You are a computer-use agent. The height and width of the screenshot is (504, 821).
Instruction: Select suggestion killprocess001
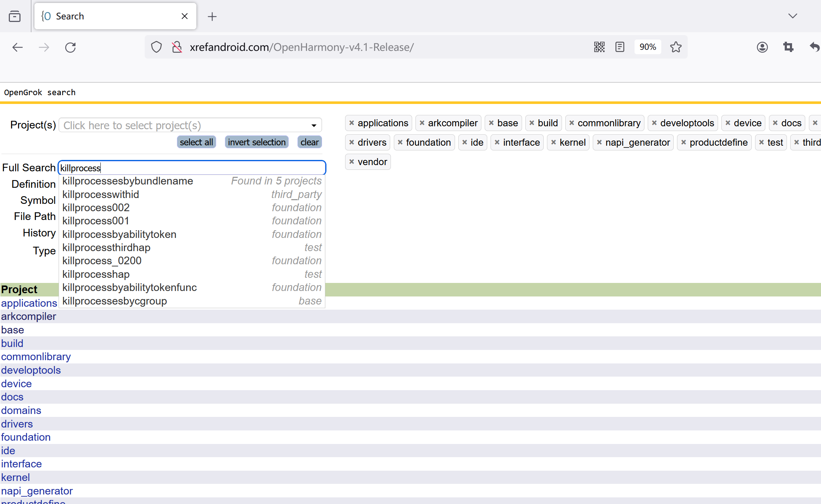pos(192,221)
